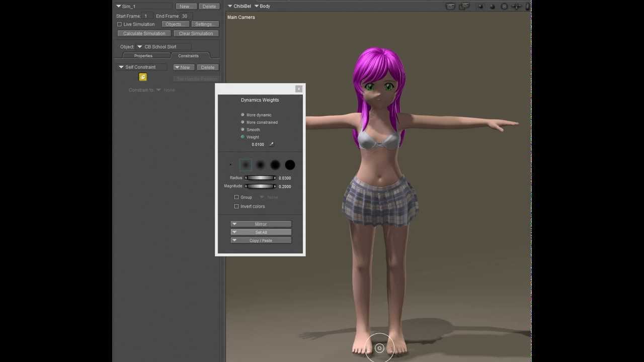Viewport: 644px width, 362px height.
Task: Tick the Invert colors checkbox
Action: click(236, 206)
